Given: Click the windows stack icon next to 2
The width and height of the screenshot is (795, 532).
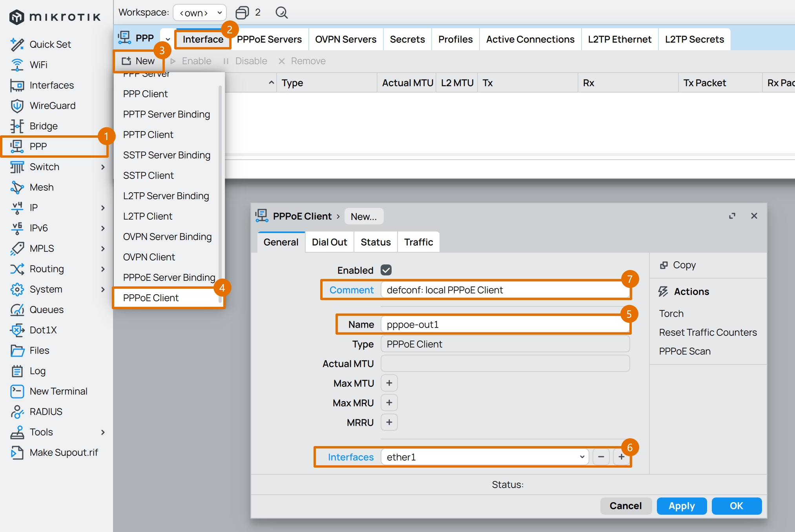Looking at the screenshot, I should [242, 13].
